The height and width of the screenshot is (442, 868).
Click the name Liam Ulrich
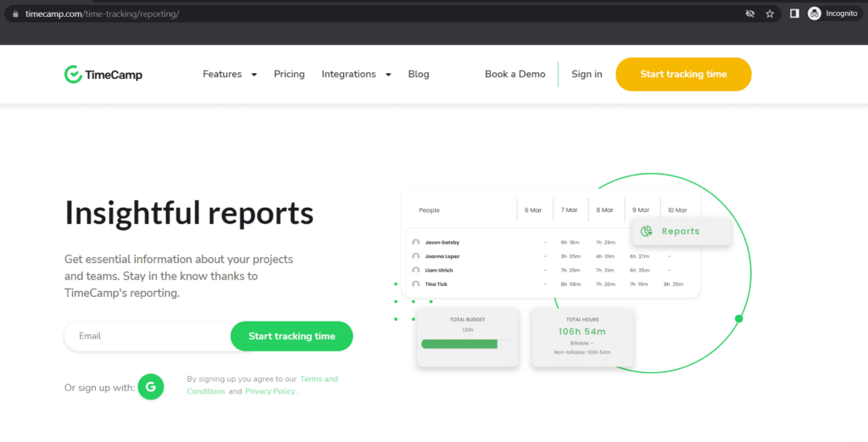point(439,271)
